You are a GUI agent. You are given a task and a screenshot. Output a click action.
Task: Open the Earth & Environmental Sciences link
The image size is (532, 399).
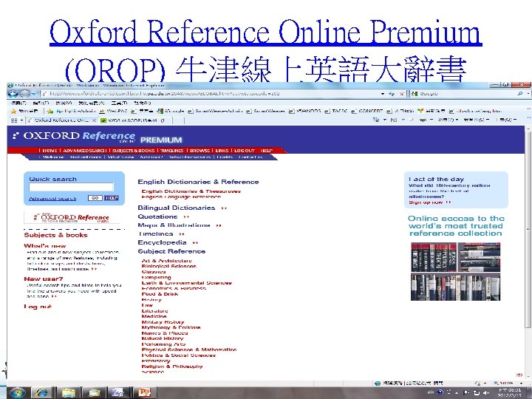coord(187,282)
